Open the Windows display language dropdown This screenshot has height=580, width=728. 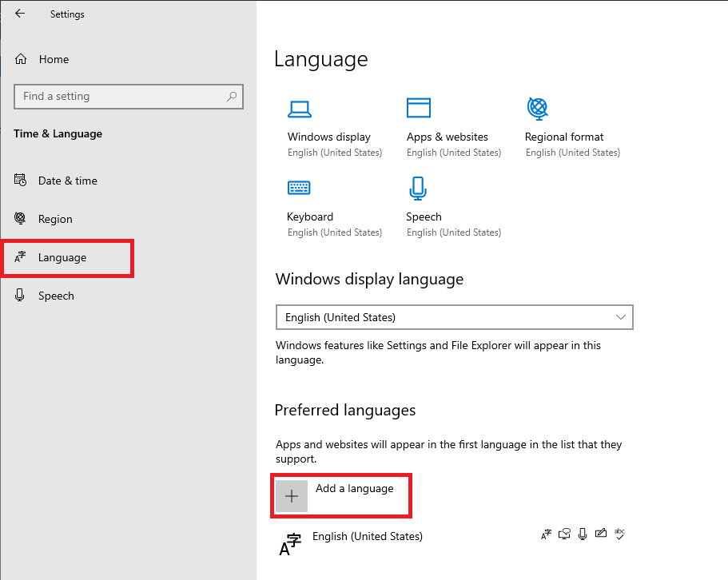tap(455, 317)
